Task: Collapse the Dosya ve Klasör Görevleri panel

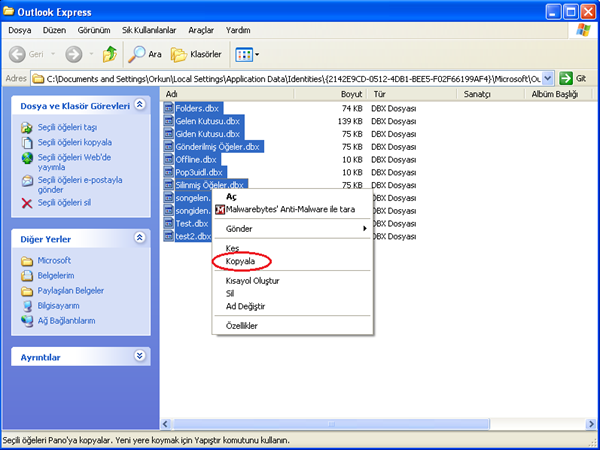Action: (x=139, y=104)
